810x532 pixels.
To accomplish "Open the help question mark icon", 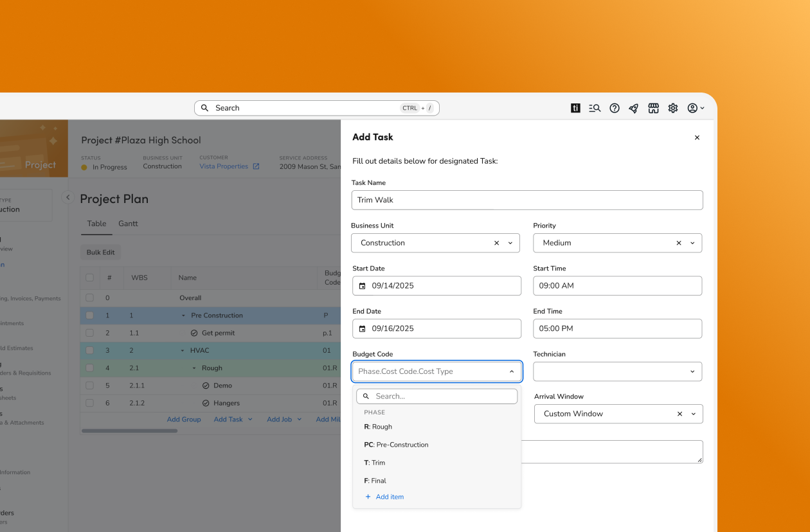I will [x=615, y=108].
